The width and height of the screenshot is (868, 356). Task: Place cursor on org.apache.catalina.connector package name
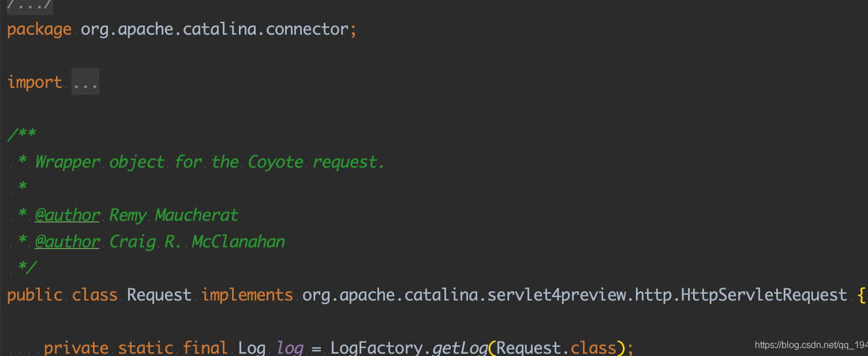click(x=215, y=29)
